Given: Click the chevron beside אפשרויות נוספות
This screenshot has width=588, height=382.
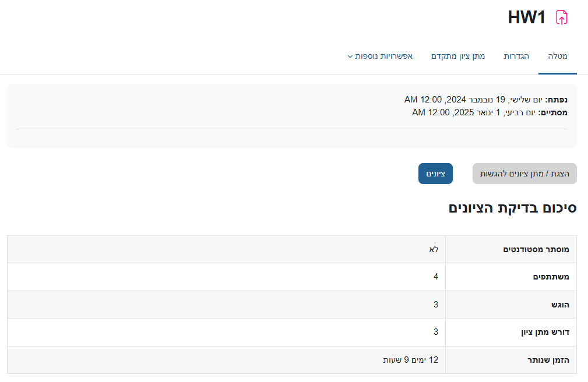Looking at the screenshot, I should click(x=350, y=57).
